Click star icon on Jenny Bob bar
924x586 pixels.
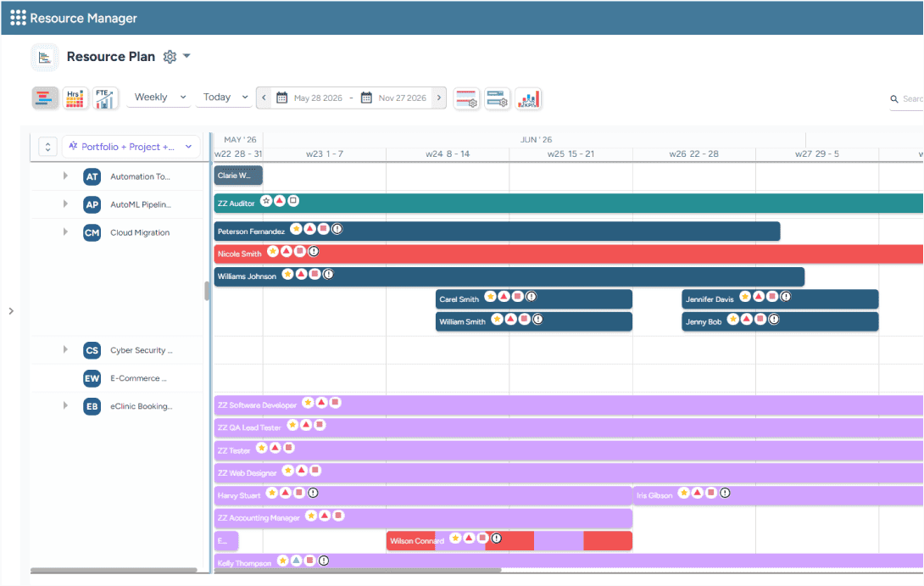[x=733, y=319]
